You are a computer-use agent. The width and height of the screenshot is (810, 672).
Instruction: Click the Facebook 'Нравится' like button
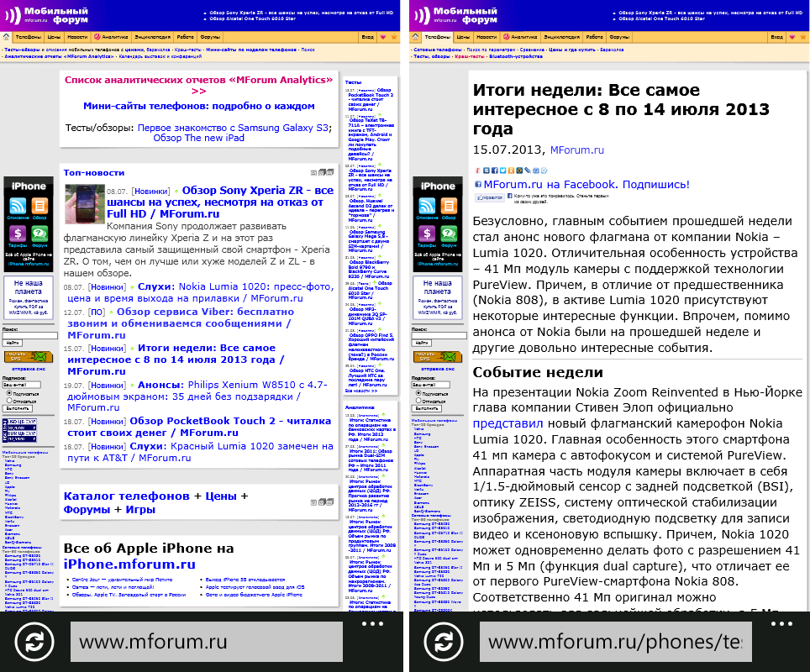click(x=489, y=197)
